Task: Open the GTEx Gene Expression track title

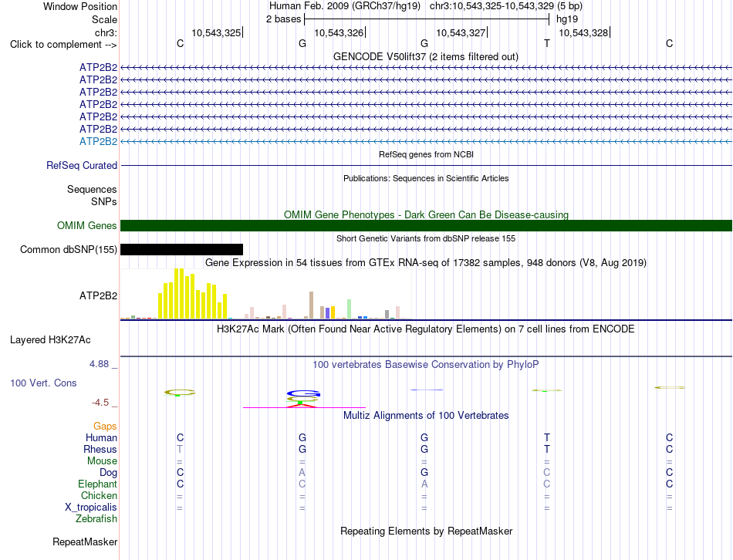Action: click(426, 263)
